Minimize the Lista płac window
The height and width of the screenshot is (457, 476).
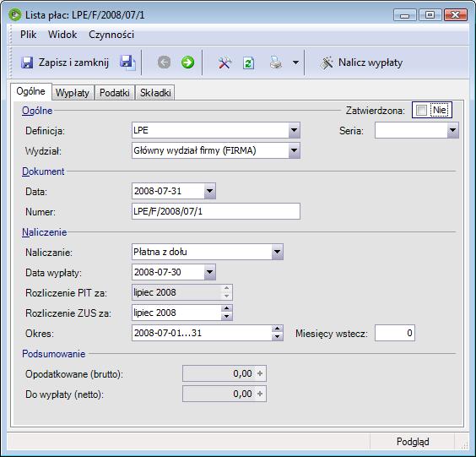pyautogui.click(x=404, y=15)
